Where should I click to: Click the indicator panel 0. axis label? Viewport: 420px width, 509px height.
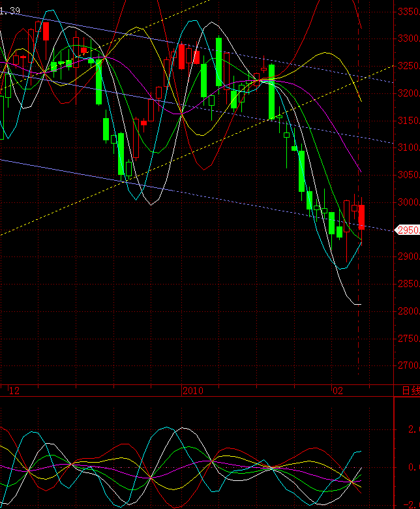pyautogui.click(x=413, y=467)
